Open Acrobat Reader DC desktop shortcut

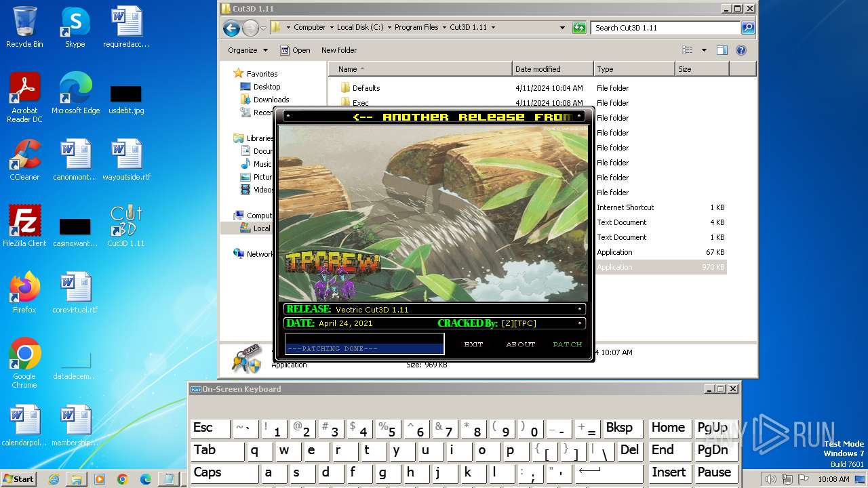(x=24, y=97)
